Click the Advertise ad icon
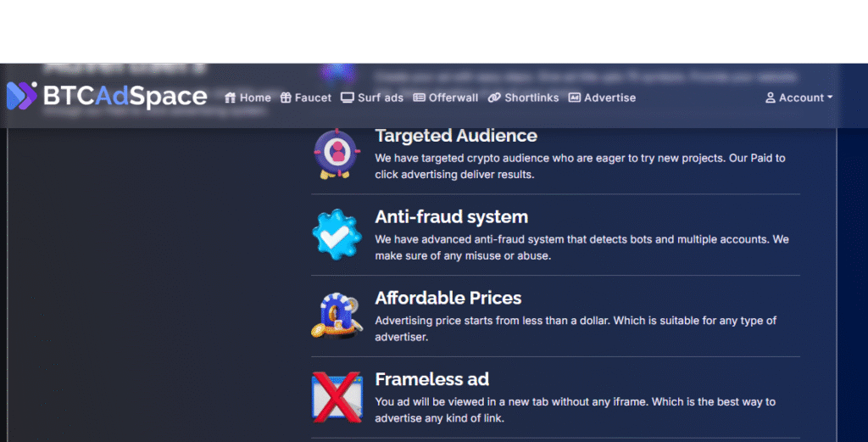The height and width of the screenshot is (442, 868). coord(574,98)
